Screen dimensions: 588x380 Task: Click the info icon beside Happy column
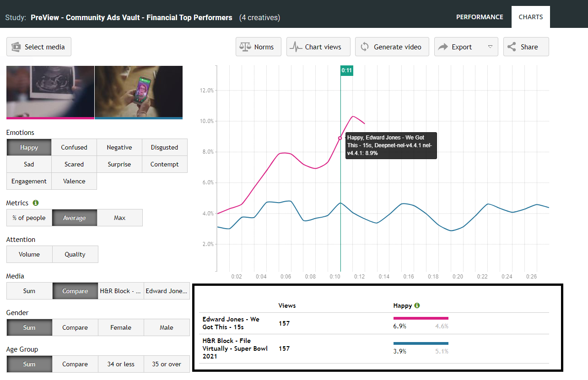click(417, 305)
